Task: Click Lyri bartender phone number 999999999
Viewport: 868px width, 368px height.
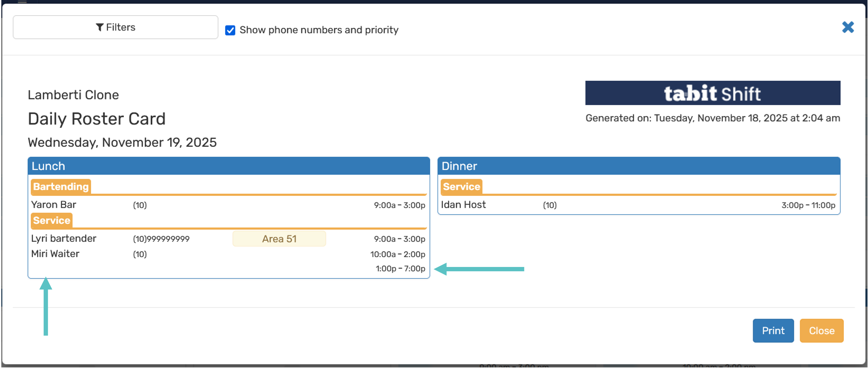Action: 168,239
